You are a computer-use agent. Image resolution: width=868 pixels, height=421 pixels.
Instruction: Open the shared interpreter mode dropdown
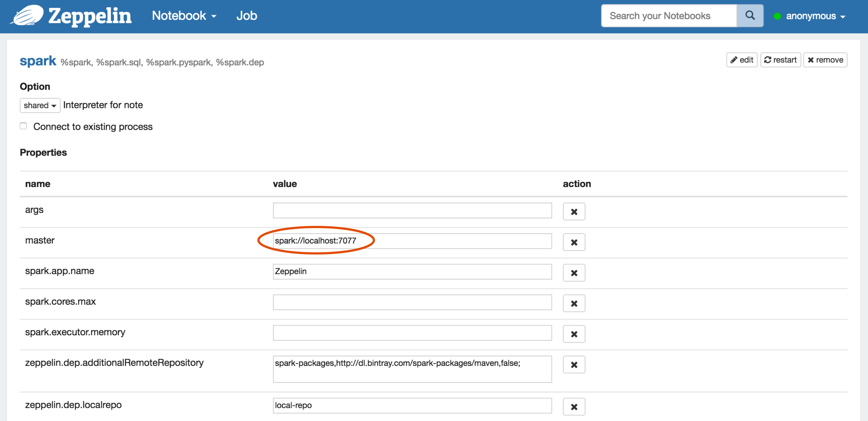point(40,105)
